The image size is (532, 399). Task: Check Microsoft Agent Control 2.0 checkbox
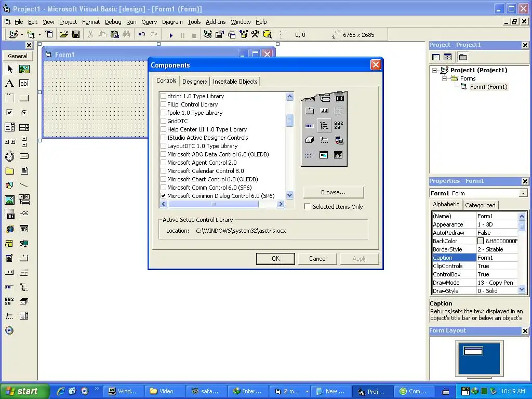[164, 163]
